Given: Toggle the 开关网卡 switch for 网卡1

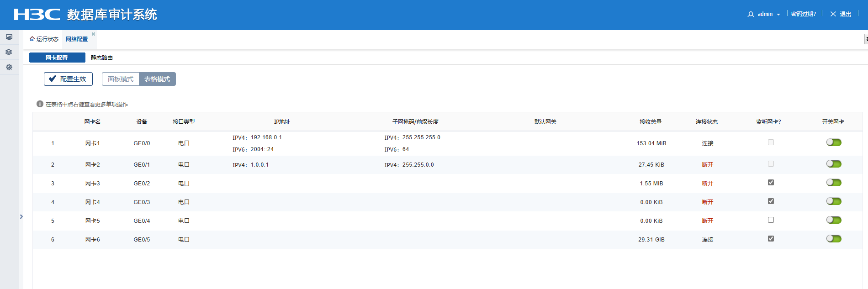Looking at the screenshot, I should tap(834, 142).
